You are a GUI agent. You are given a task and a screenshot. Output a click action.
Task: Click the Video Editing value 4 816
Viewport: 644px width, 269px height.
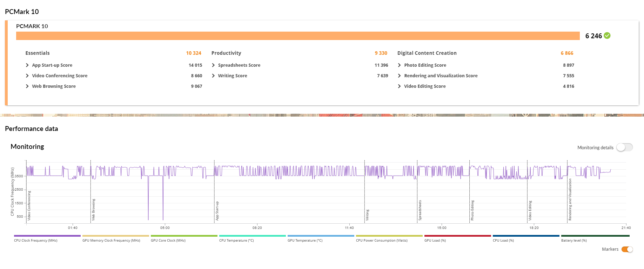(x=569, y=86)
